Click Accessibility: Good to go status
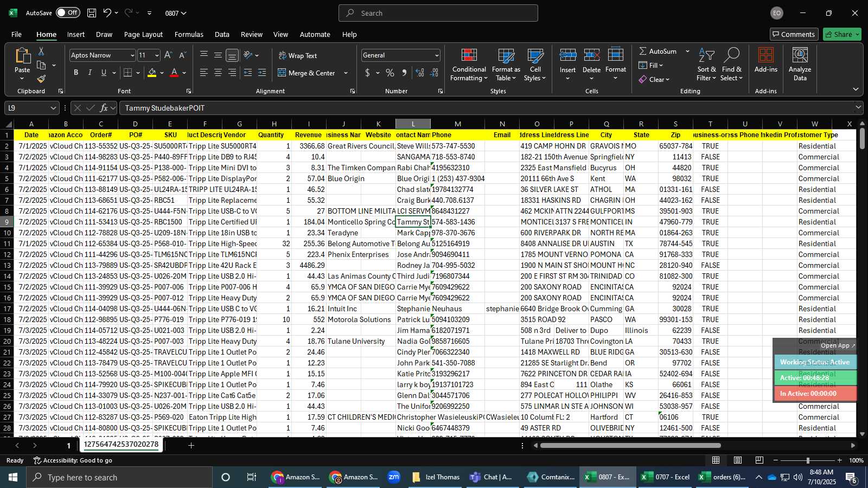 73,460
